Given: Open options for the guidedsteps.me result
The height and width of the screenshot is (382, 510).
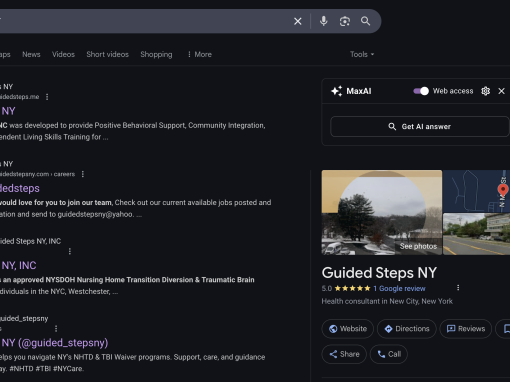Looking at the screenshot, I should click(47, 97).
